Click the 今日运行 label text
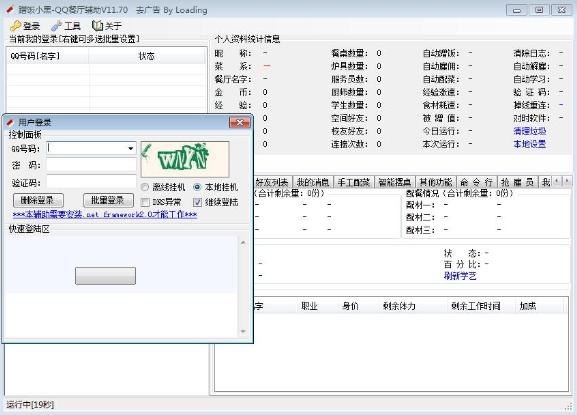The width and height of the screenshot is (577, 415). coord(441,131)
